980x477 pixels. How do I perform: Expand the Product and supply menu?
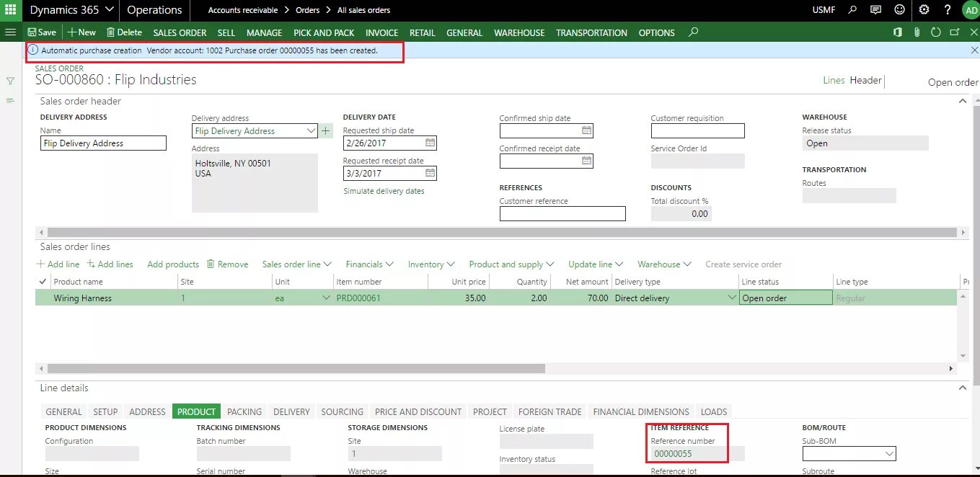(511, 264)
